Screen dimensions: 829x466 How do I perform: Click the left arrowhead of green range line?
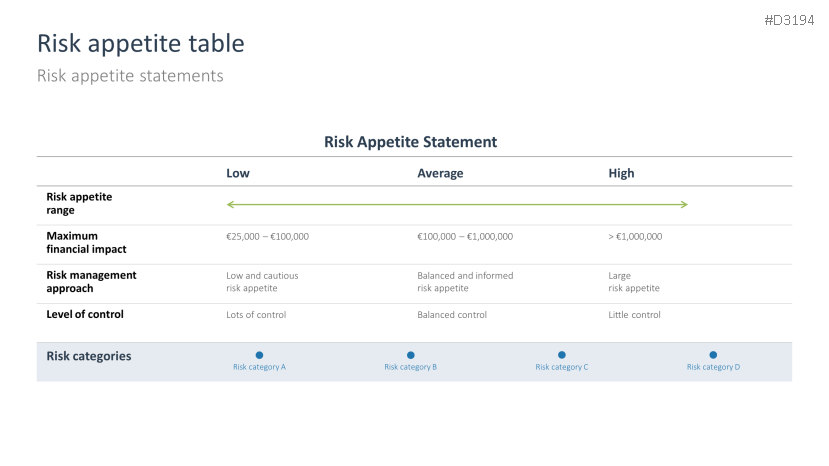(230, 205)
